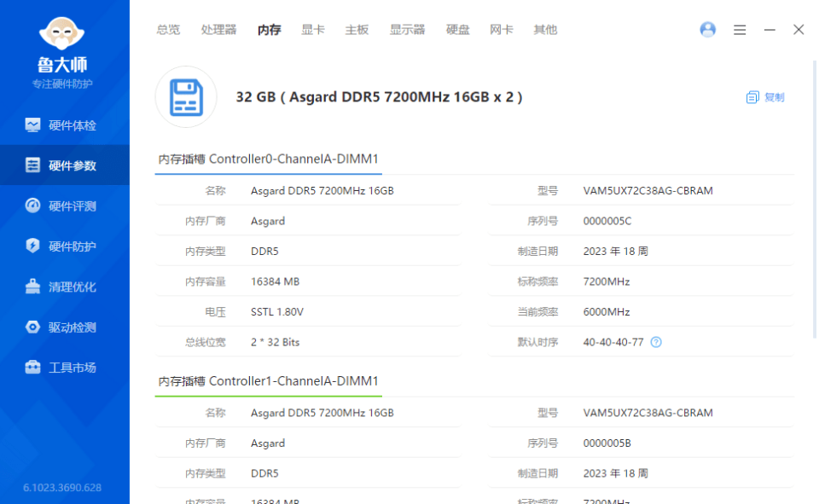Open 工具市场 toolbox section

click(x=65, y=368)
